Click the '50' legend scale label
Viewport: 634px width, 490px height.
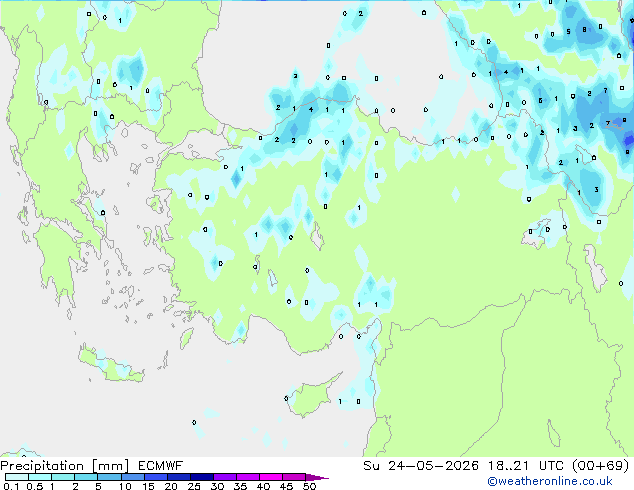point(309,486)
